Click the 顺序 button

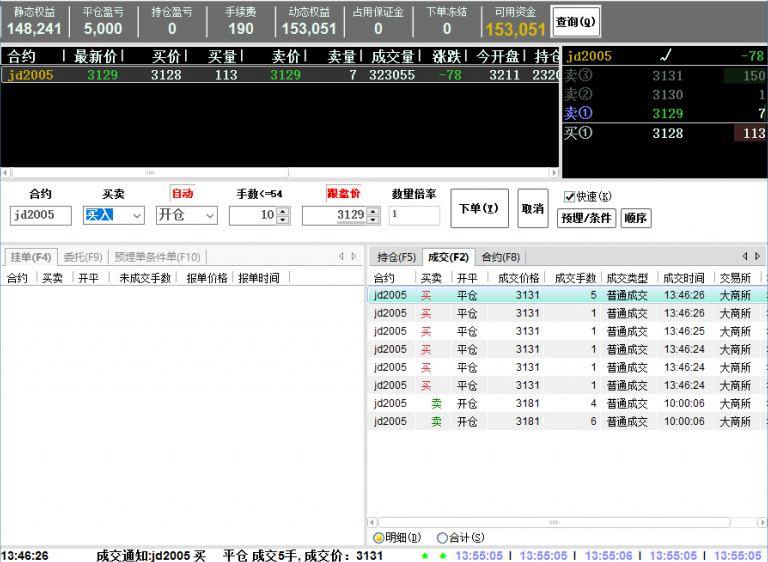[x=636, y=218]
